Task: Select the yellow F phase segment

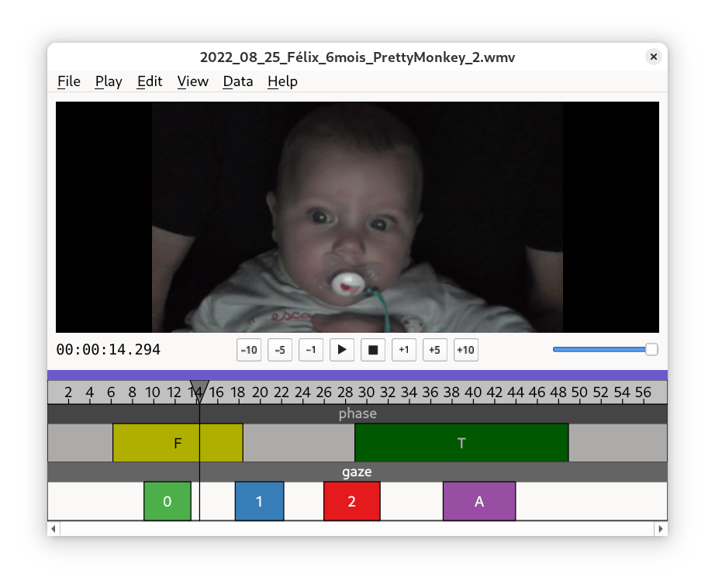Action: (178, 443)
